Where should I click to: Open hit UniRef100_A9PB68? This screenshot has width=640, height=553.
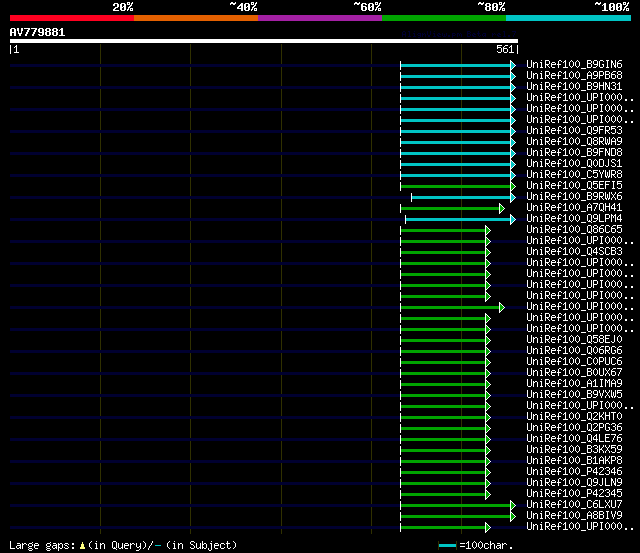(574, 76)
